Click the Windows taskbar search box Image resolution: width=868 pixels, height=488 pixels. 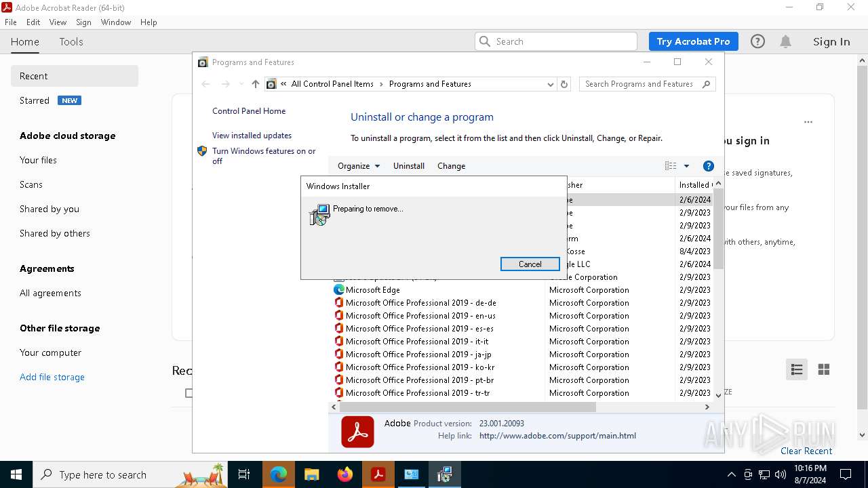[x=129, y=474]
